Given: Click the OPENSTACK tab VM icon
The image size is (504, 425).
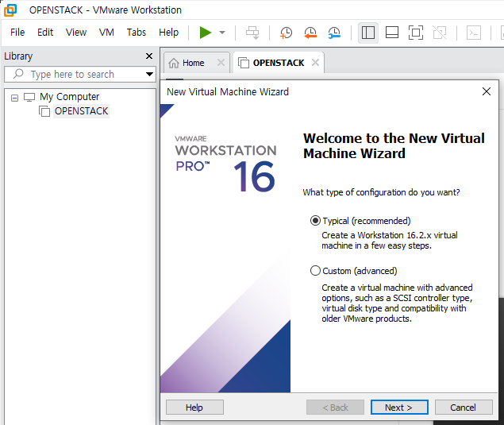Looking at the screenshot, I should pos(244,63).
